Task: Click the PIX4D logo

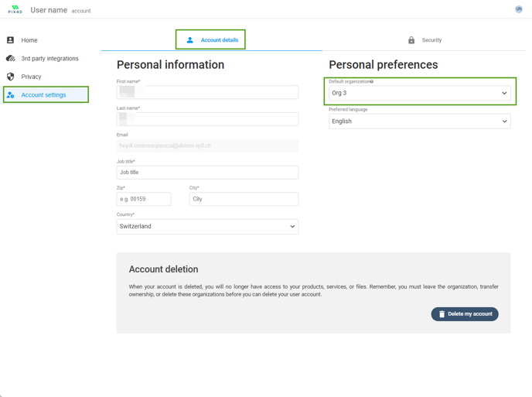Action: click(15, 9)
